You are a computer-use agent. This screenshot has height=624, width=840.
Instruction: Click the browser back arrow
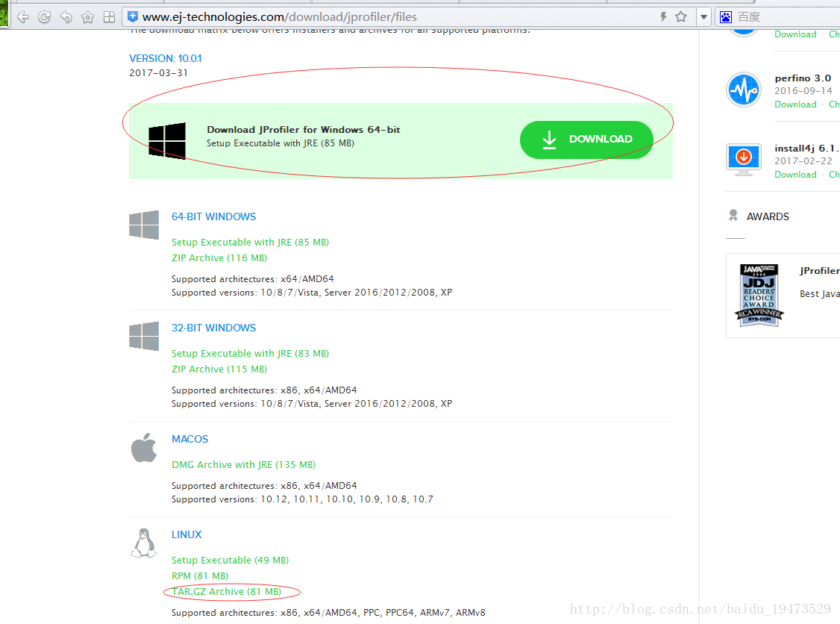click(23, 17)
